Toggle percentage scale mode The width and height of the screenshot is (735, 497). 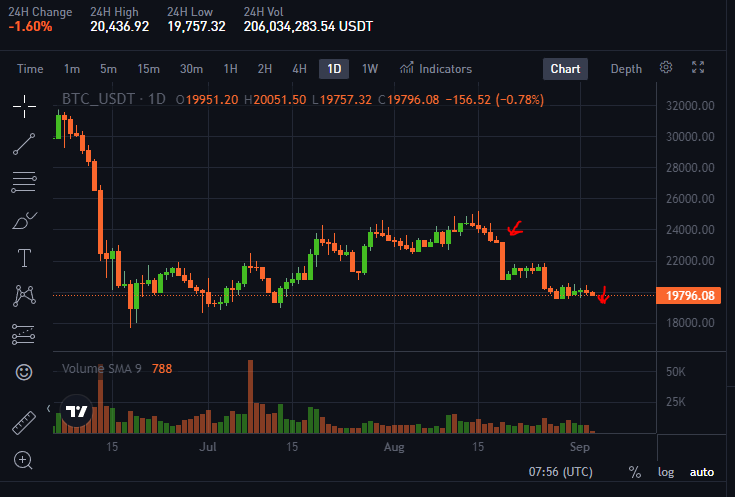(635, 472)
